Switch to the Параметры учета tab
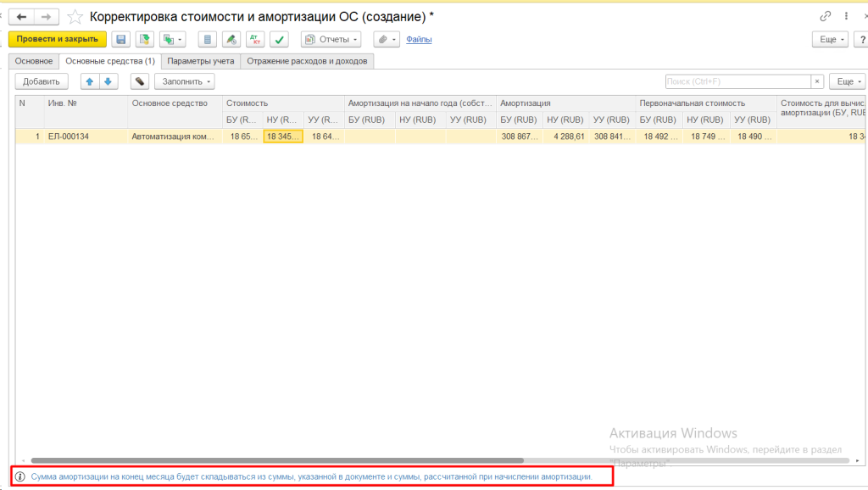The width and height of the screenshot is (868, 490). 201,61
